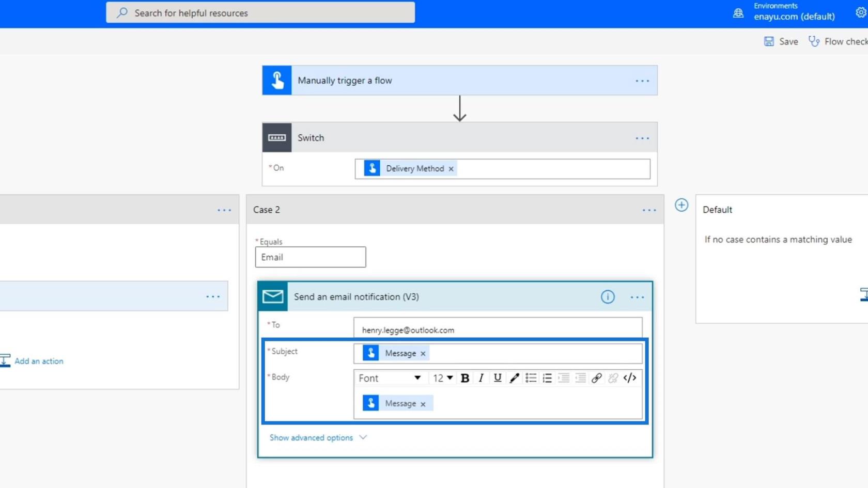This screenshot has height=488, width=868.
Task: Click the Equals field containing Email
Action: 311,257
